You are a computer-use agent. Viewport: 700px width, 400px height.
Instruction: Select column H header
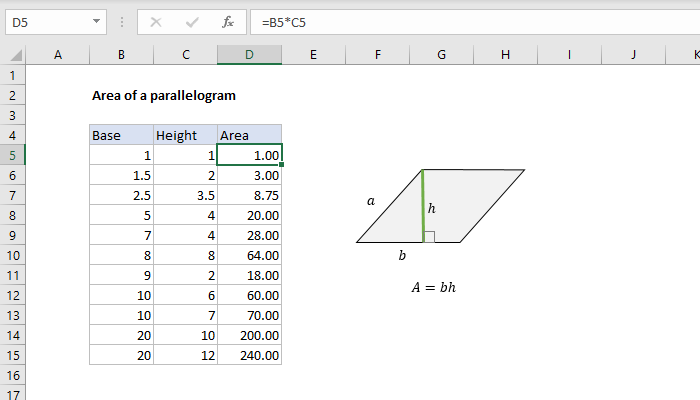coord(505,55)
